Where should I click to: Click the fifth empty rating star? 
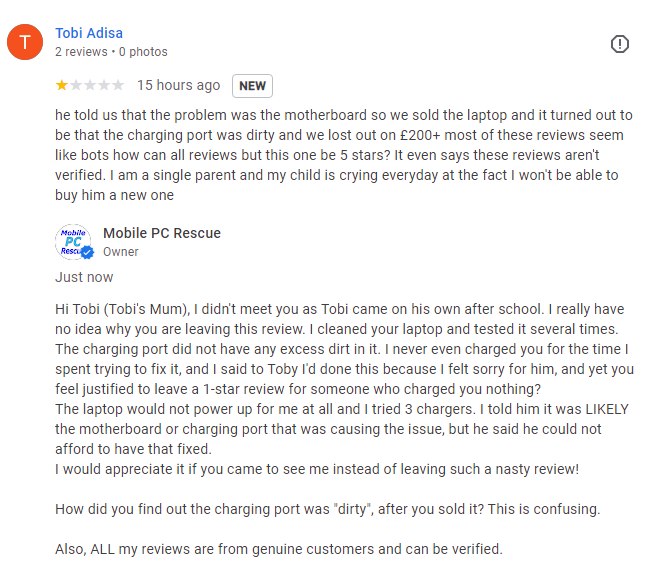pos(118,86)
